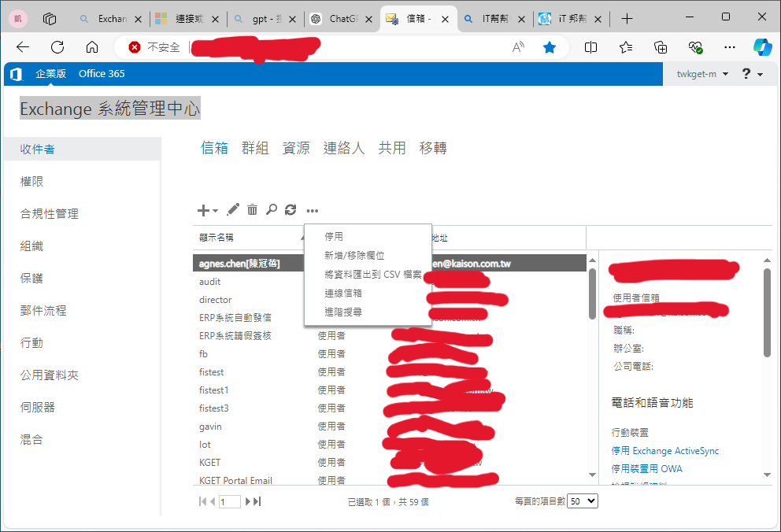Click 停用裝置用 OWA link
This screenshot has height=532, width=781.
click(x=646, y=469)
